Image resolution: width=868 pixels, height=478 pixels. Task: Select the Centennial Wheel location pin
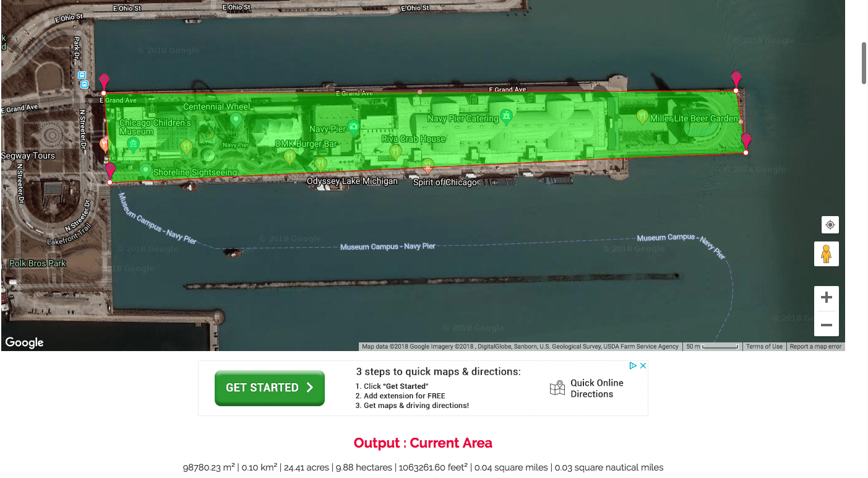[x=236, y=121]
